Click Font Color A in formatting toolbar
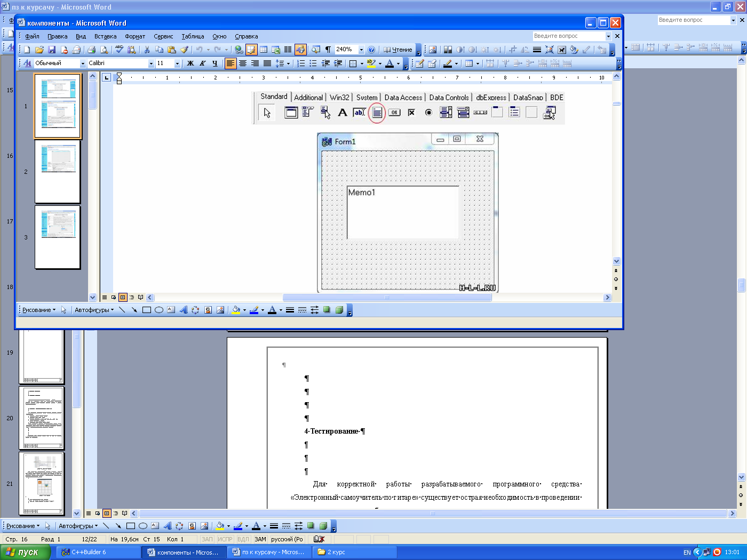747x560 pixels. tap(390, 63)
